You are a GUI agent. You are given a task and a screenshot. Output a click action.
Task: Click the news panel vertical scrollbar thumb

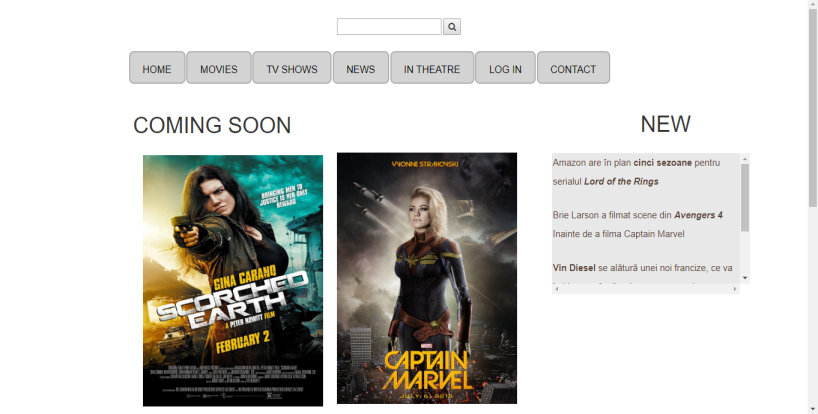pyautogui.click(x=745, y=196)
